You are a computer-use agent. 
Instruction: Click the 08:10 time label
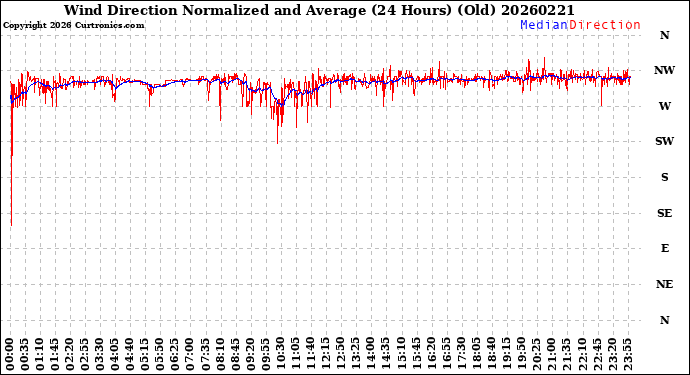click(220, 354)
